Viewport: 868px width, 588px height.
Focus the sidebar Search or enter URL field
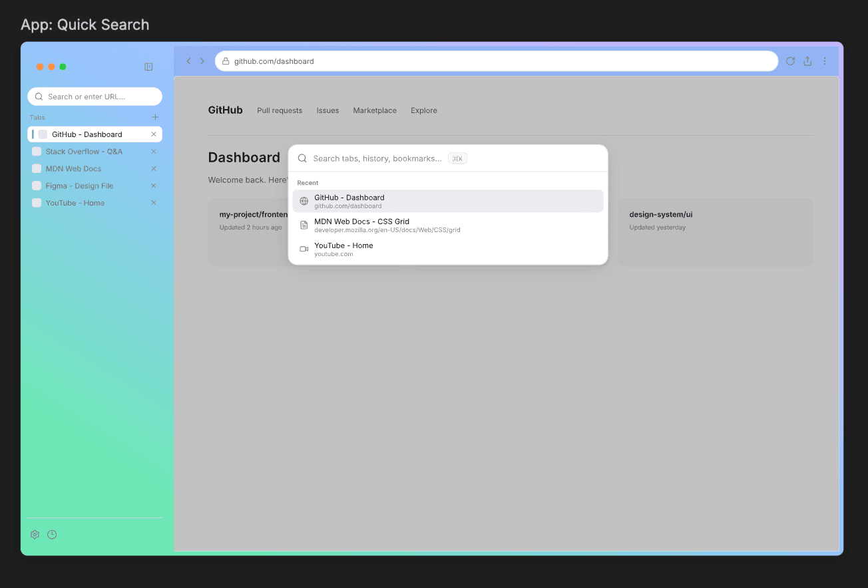pyautogui.click(x=93, y=96)
